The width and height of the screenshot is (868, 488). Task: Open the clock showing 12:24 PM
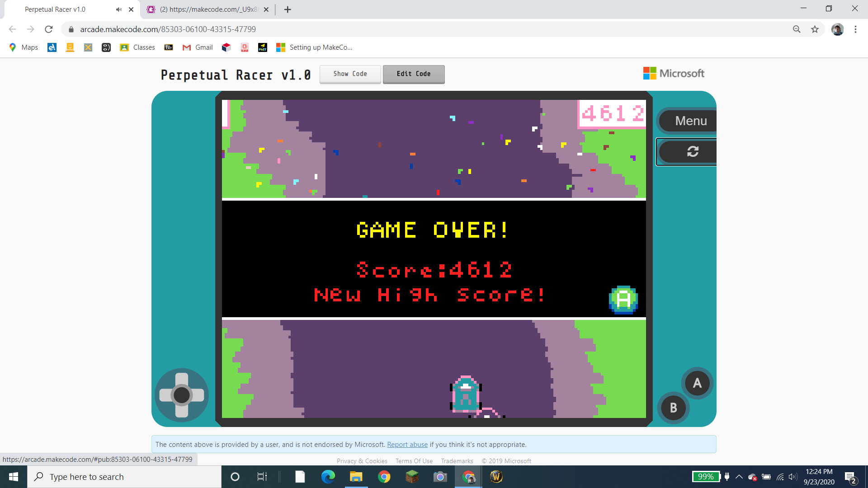click(x=819, y=477)
